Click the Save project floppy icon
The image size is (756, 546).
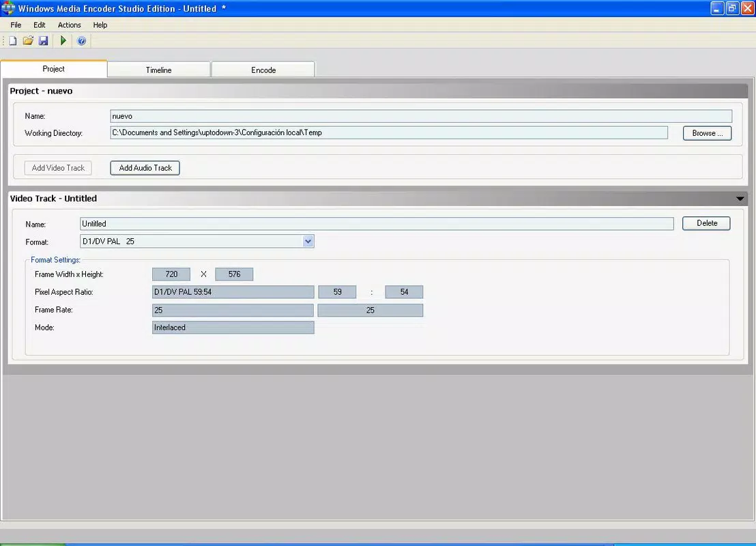[44, 41]
